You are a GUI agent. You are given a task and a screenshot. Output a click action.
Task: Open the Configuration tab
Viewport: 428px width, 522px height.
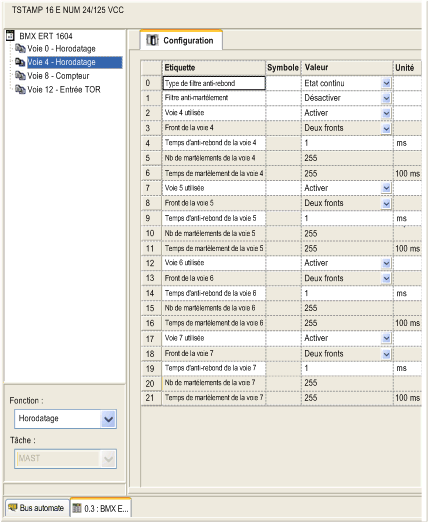(x=181, y=40)
